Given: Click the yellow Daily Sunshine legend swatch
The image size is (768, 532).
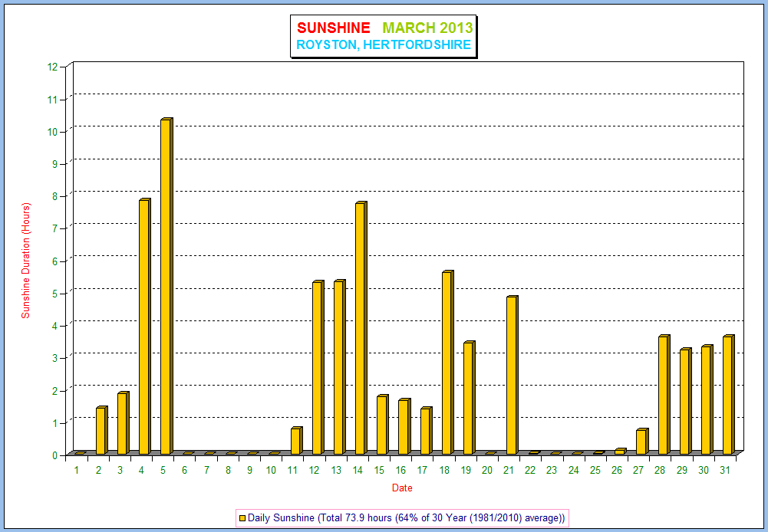Looking at the screenshot, I should (x=242, y=518).
